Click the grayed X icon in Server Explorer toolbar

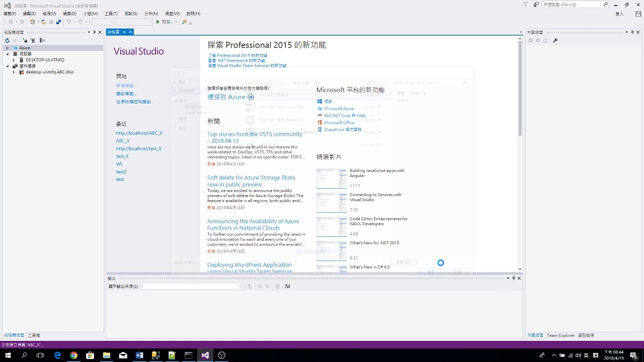tap(15, 40)
